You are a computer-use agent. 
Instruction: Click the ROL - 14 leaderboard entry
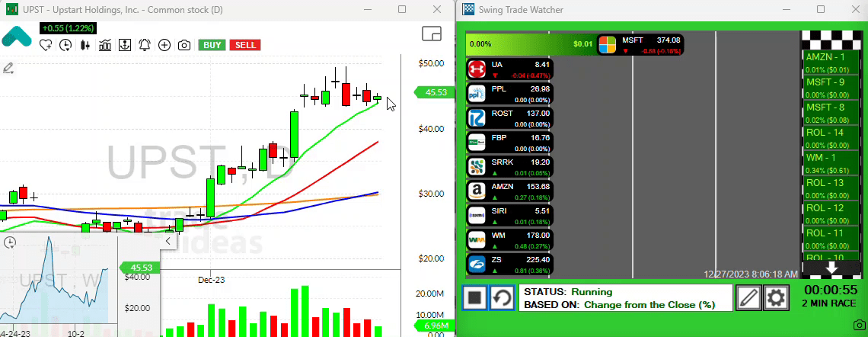[831, 139]
